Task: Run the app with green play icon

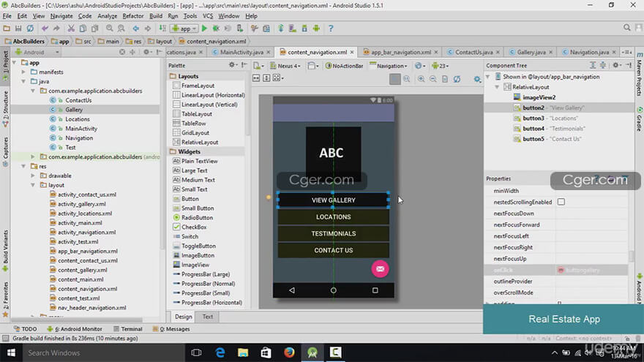Action: 204,29
